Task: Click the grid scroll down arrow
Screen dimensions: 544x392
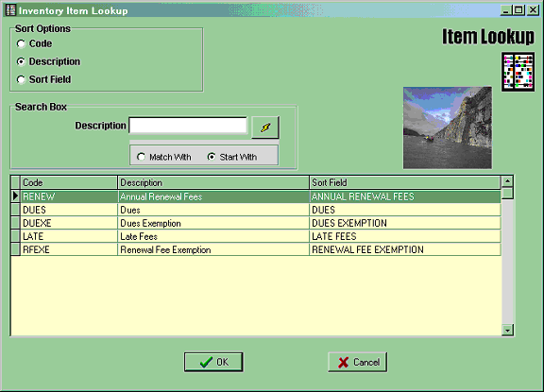Action: 507,330
